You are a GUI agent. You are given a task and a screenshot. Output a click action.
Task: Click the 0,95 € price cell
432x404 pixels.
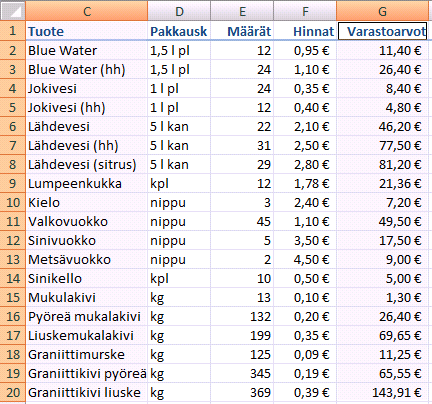305,50
